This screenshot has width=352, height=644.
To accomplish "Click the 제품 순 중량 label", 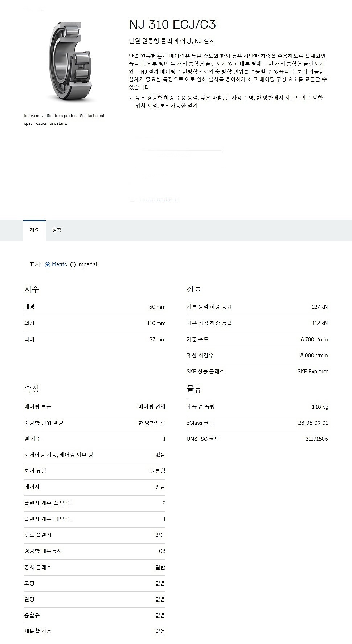I will coord(201,407).
